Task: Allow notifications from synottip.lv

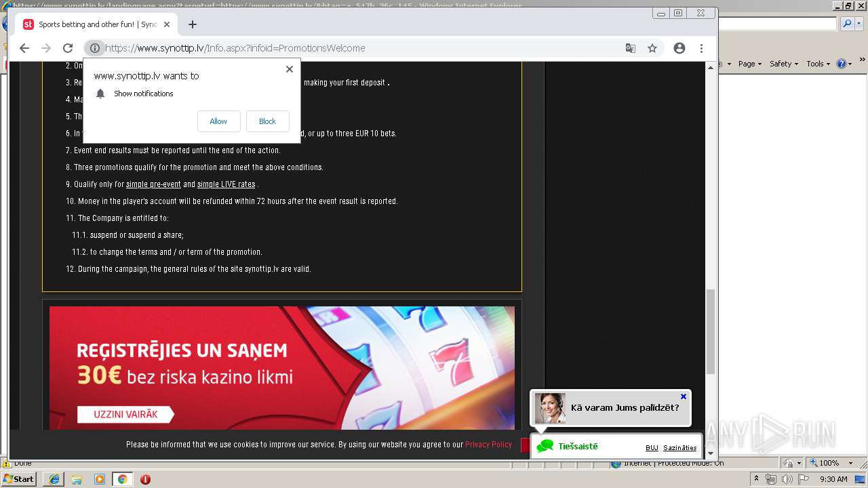Action: [x=218, y=121]
